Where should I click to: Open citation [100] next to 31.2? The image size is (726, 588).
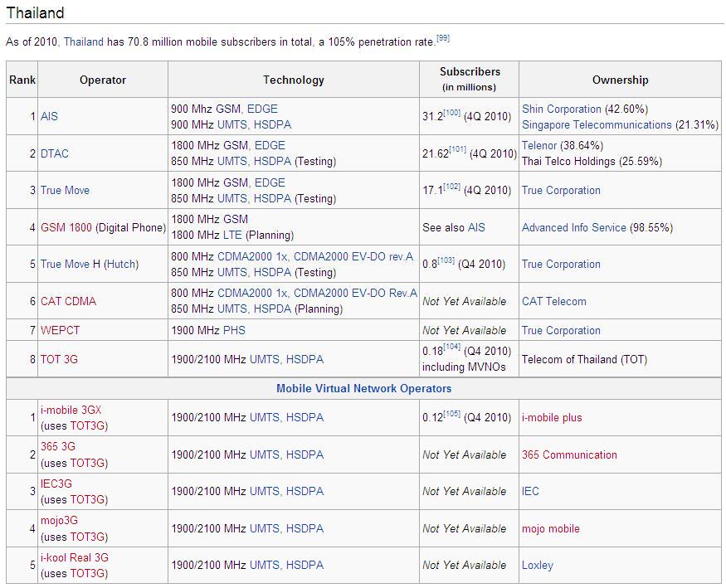point(452,113)
